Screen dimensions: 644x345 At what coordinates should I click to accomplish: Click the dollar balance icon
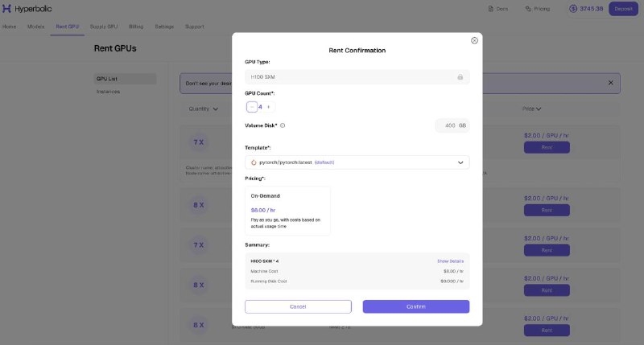pos(573,9)
